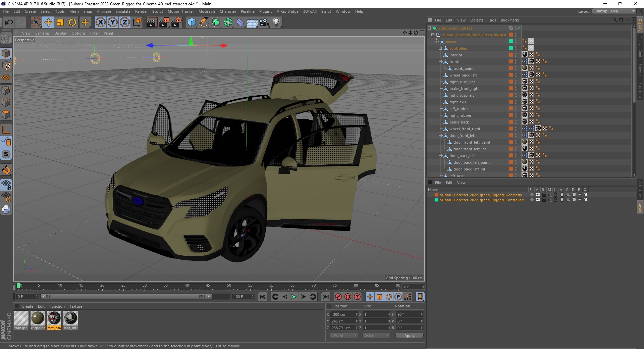644x349 pixels.
Task: Toggle Y axis lock
Action: 113,22
